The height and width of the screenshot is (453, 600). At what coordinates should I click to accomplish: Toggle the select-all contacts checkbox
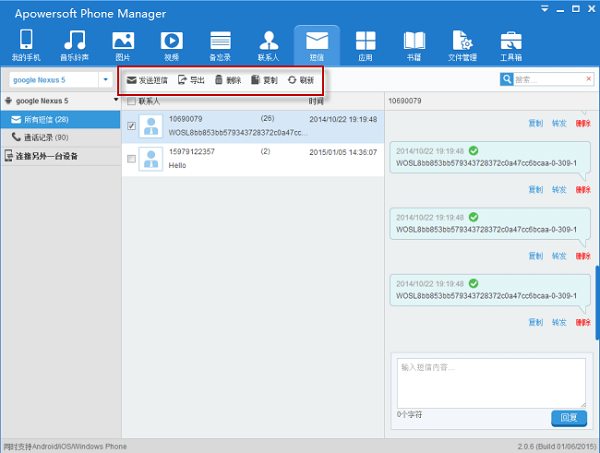tap(131, 101)
